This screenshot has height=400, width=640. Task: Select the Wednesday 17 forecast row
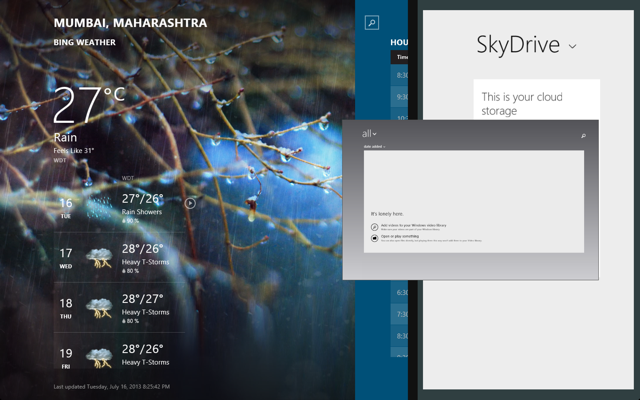119,258
